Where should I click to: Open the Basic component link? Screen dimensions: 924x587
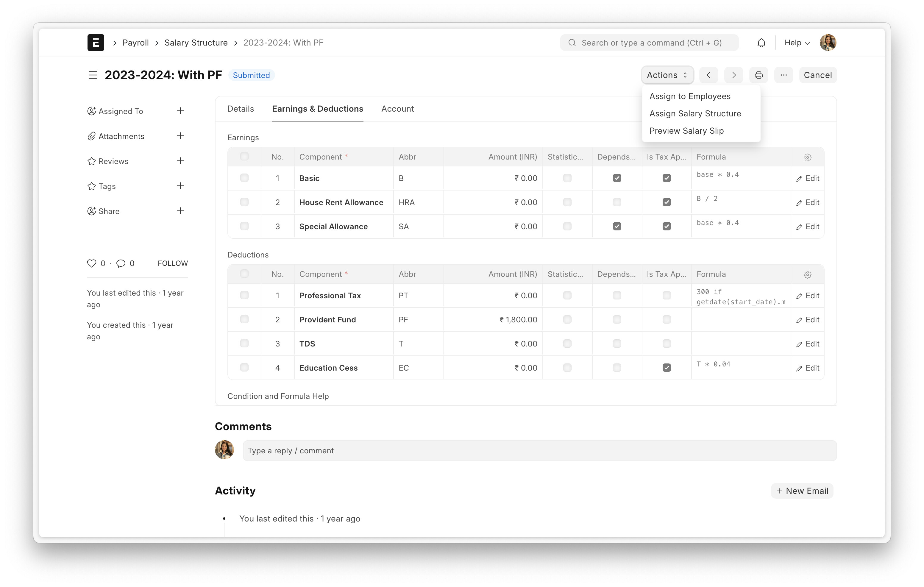coord(309,178)
